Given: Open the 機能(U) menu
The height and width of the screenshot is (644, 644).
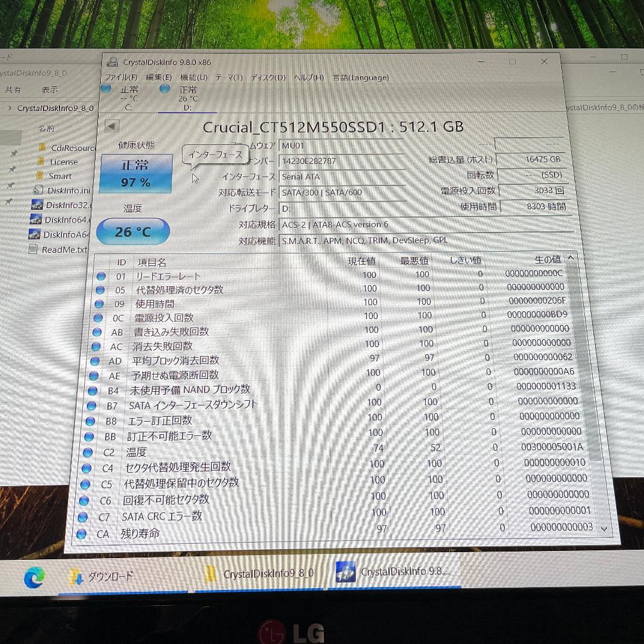Looking at the screenshot, I should 194,77.
